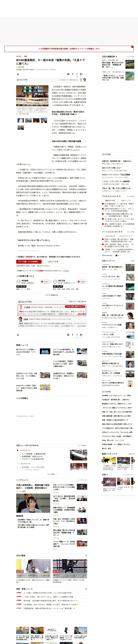Switch to 読まれています tab
The width and height of the screenshot is (138, 644).
(110, 200)
